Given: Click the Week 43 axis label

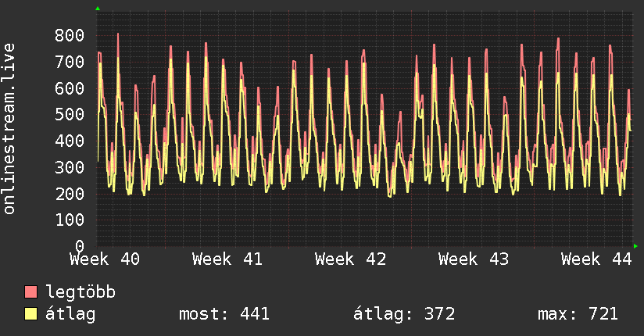Looking at the screenshot, I should 474,259.
